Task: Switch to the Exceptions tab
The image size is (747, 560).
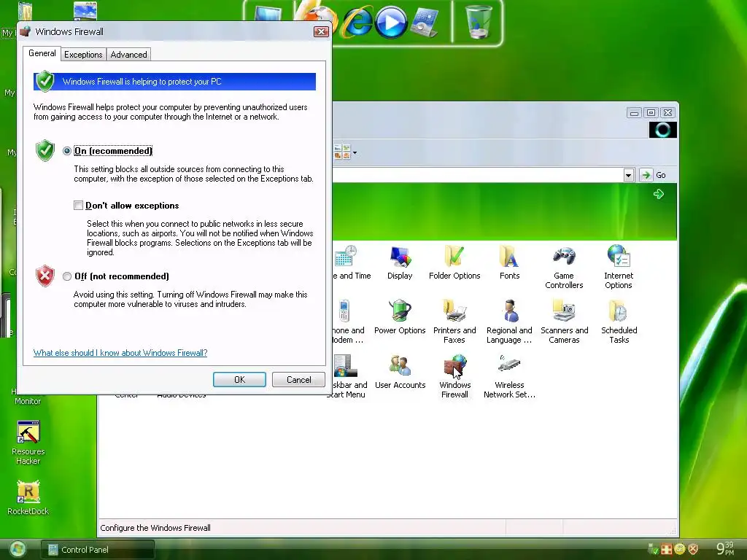Action: tap(83, 54)
